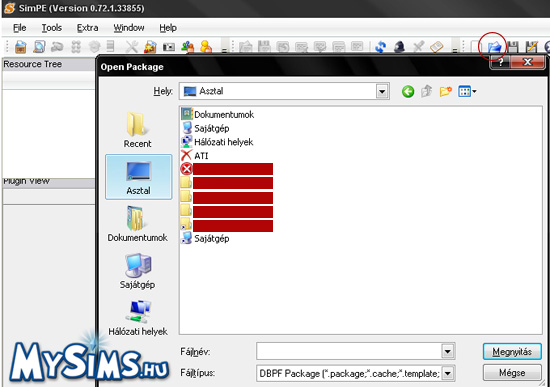Image resolution: width=550 pixels, height=387 pixels.
Task: Click the grayed floppy icon in middle toolbar
Action: pyautogui.click(x=264, y=47)
